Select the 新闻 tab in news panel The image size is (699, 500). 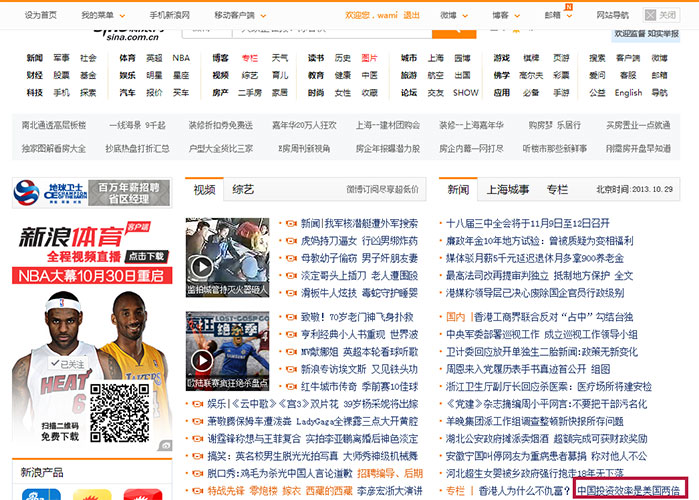tap(458, 190)
